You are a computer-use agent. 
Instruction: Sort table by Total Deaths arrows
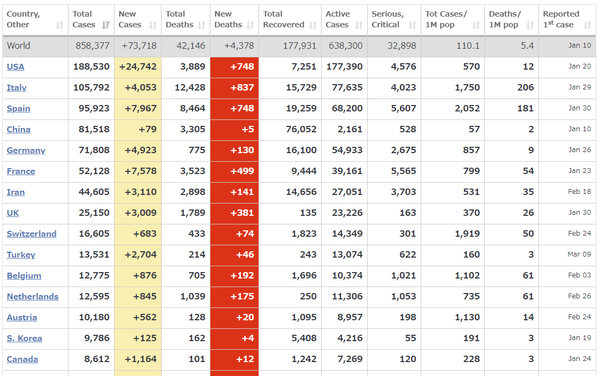[202, 25]
